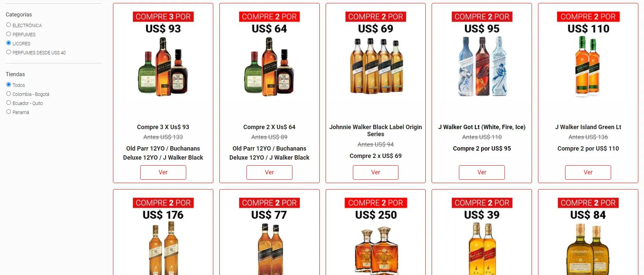
Task: Filter stores by Ecuador - Quito
Action: [x=9, y=103]
